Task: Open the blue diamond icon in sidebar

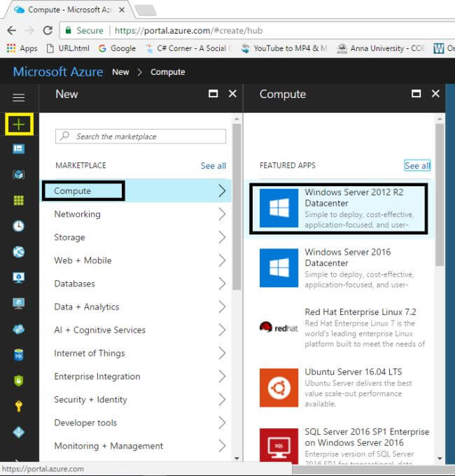Action: coord(18,432)
